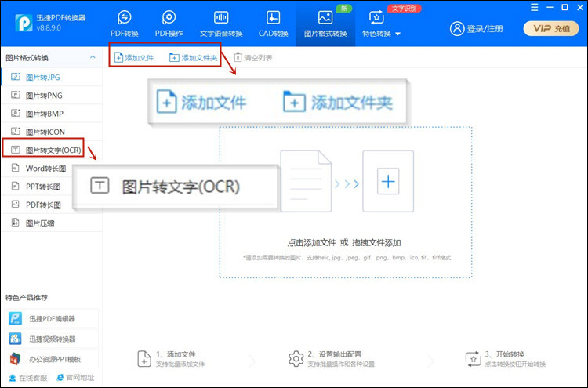Click the 迅捷PDF编辑器 icon
Viewport: 588px width, 388px height.
click(16, 319)
